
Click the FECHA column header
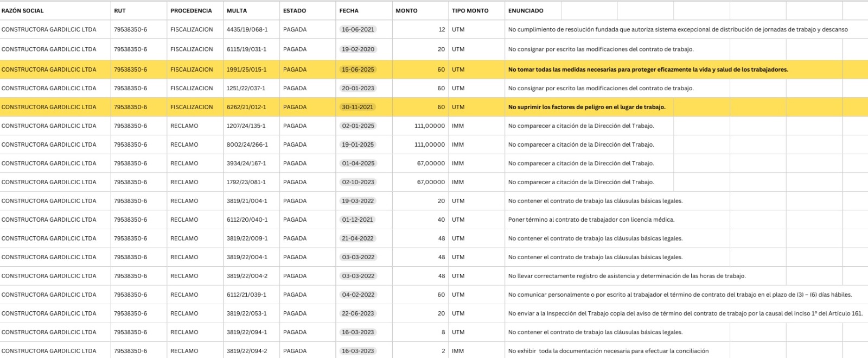coord(349,11)
